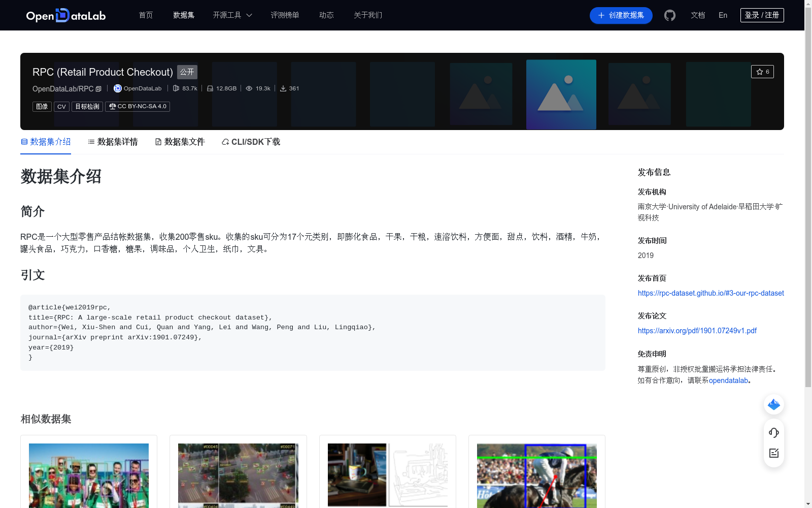This screenshot has width=812, height=508.
Task: Star the RPC dataset
Action: (x=762, y=72)
